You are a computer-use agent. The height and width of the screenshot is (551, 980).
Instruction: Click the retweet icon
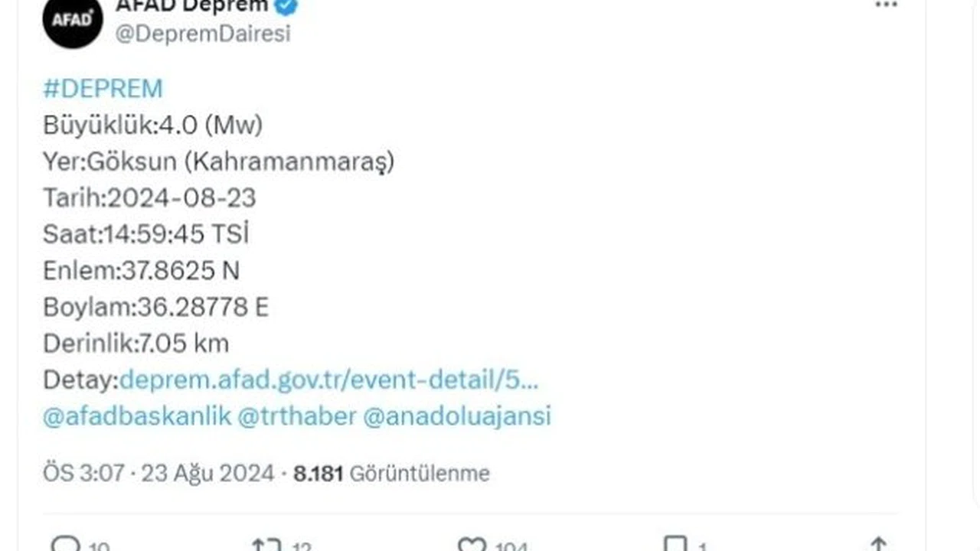266,544
